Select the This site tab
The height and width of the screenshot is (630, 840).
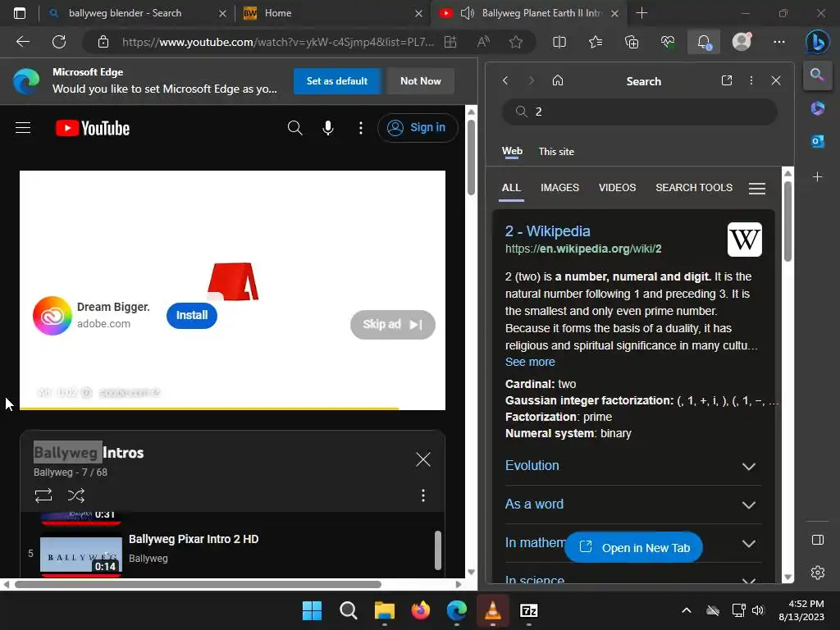tap(556, 152)
